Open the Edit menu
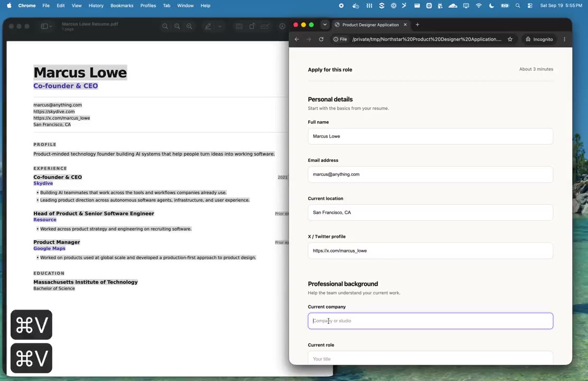Screen dimensions: 588x381 click(60, 6)
